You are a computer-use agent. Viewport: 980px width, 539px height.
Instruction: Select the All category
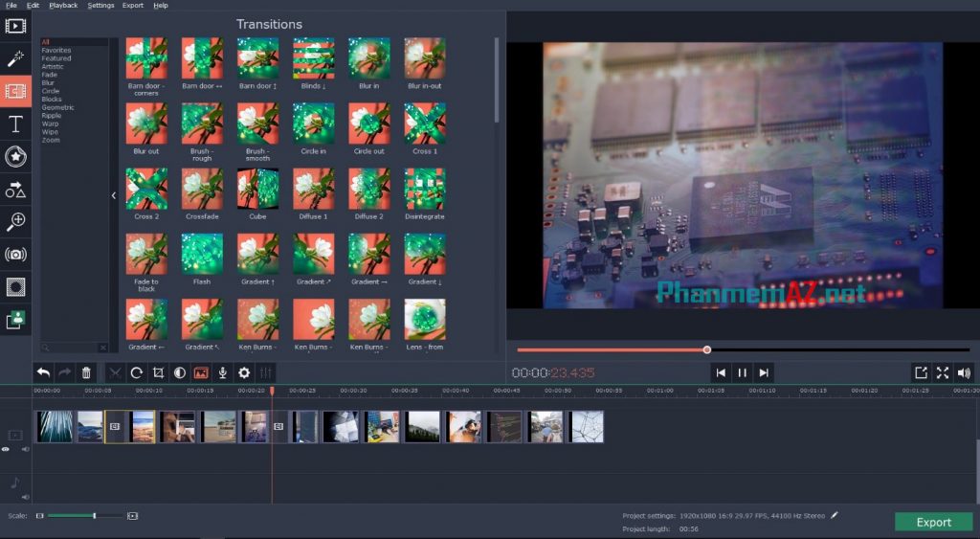45,42
